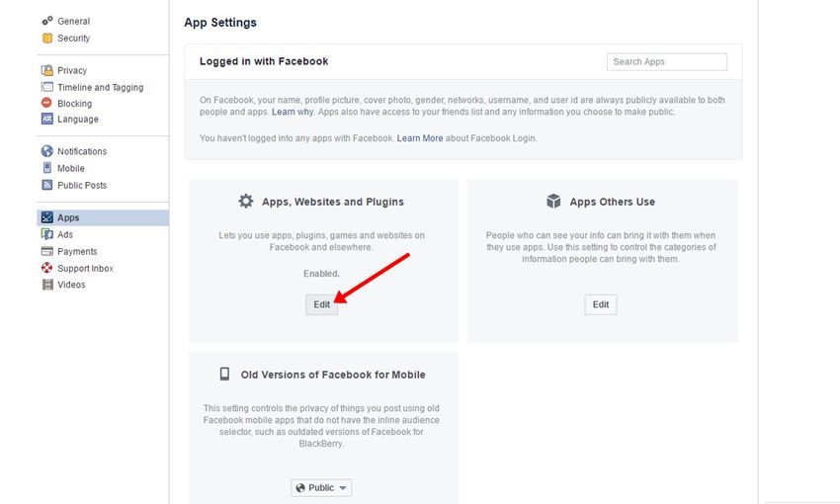Click the App Settings heading
This screenshot has height=504, width=840.
(220, 23)
